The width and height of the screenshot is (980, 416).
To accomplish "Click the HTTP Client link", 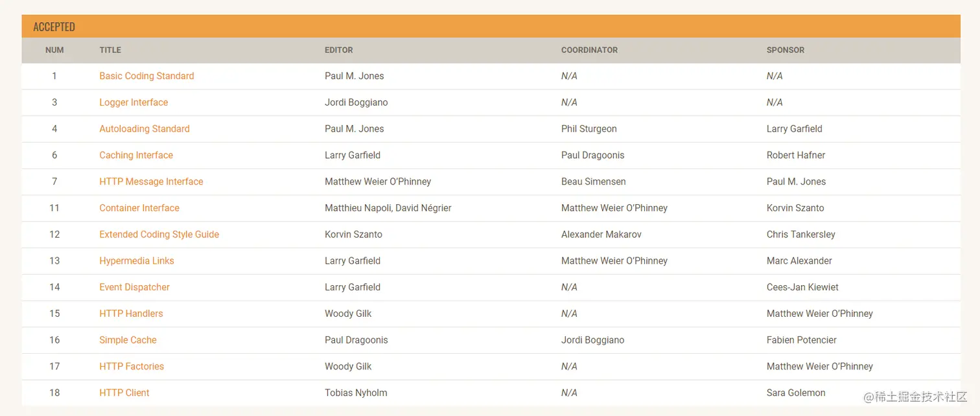I will coord(124,393).
